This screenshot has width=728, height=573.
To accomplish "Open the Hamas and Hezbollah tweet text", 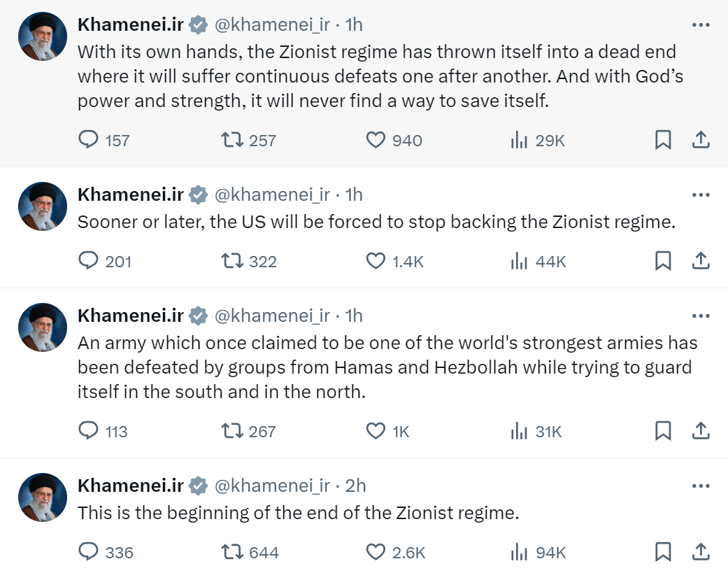I will pyautogui.click(x=385, y=367).
